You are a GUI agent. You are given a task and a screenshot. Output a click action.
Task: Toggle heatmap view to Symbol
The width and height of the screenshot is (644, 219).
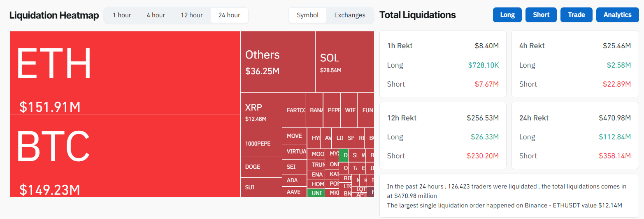coord(307,15)
